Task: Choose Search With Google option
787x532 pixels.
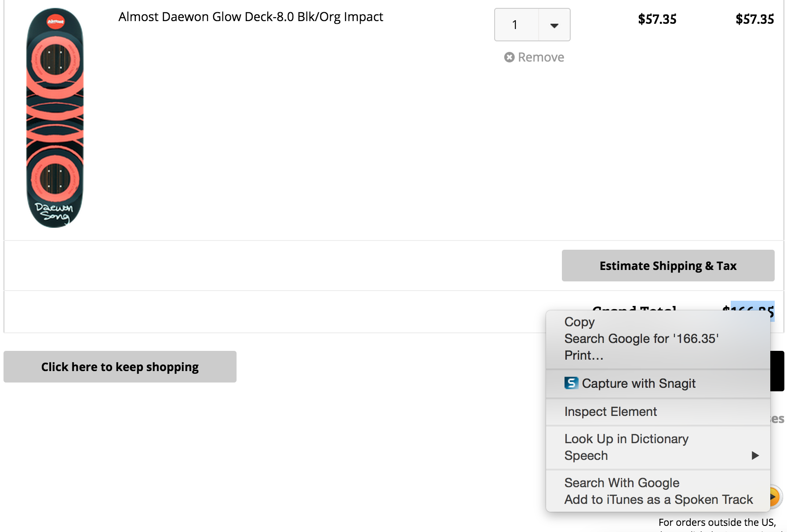Action: point(622,483)
